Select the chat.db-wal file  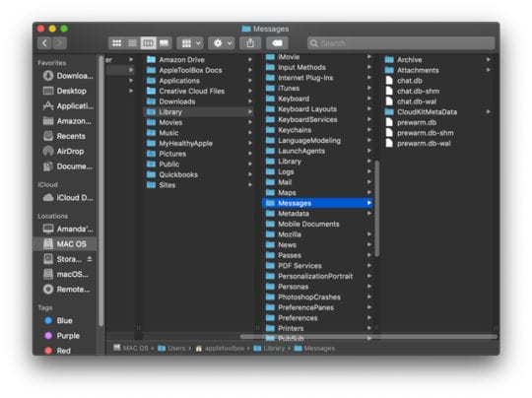438,101
